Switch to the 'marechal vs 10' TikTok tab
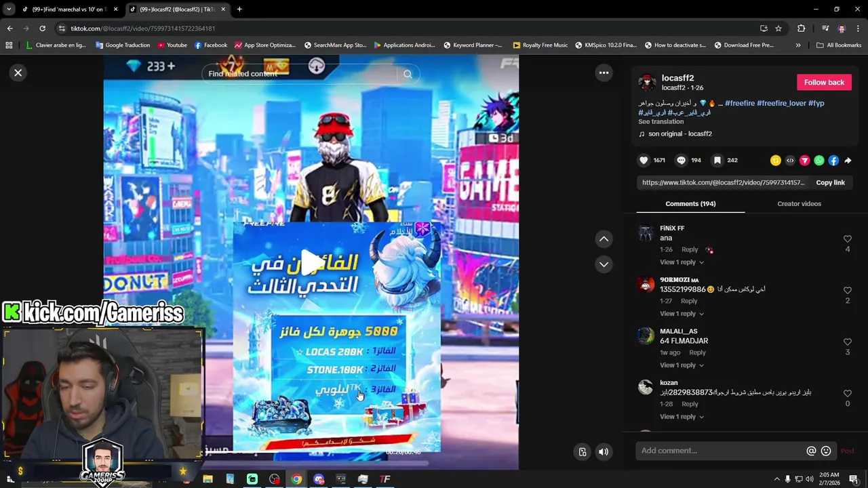This screenshot has height=488, width=868. pyautogui.click(x=68, y=9)
